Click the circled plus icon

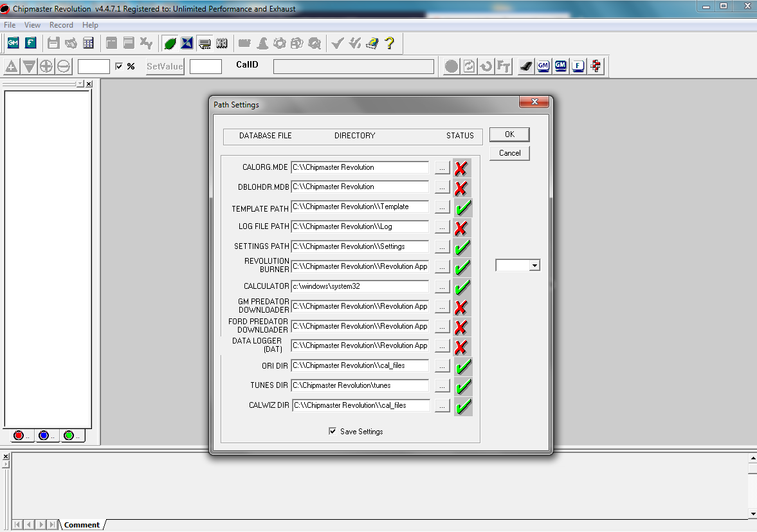(46, 66)
